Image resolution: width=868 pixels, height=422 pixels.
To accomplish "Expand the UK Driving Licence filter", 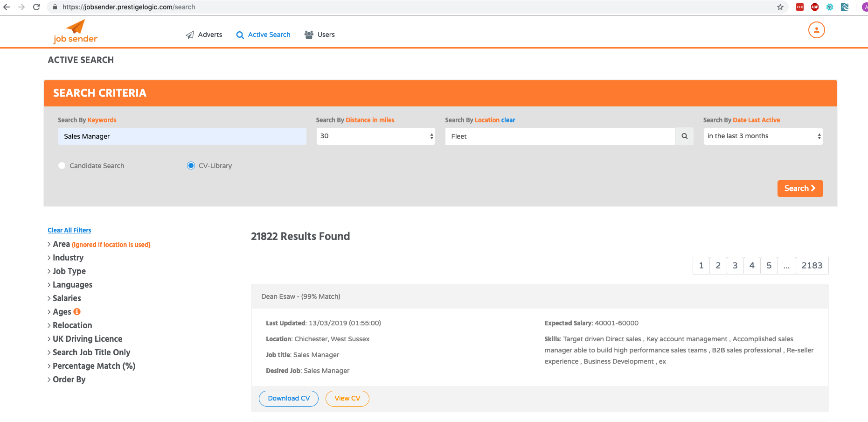I will 85,339.
